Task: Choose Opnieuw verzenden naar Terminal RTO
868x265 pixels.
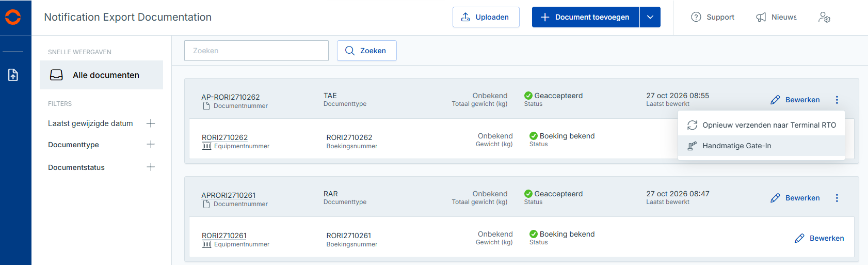Action: pos(761,125)
